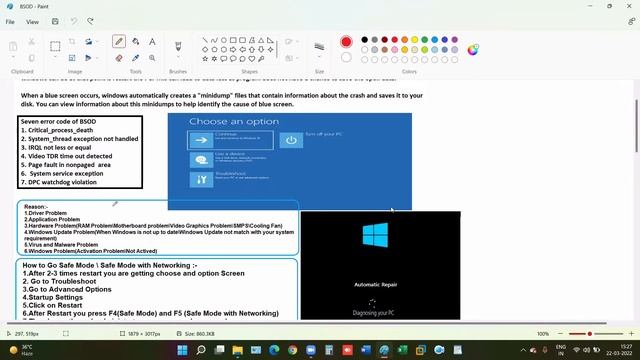Open the View menu

tap(32, 22)
